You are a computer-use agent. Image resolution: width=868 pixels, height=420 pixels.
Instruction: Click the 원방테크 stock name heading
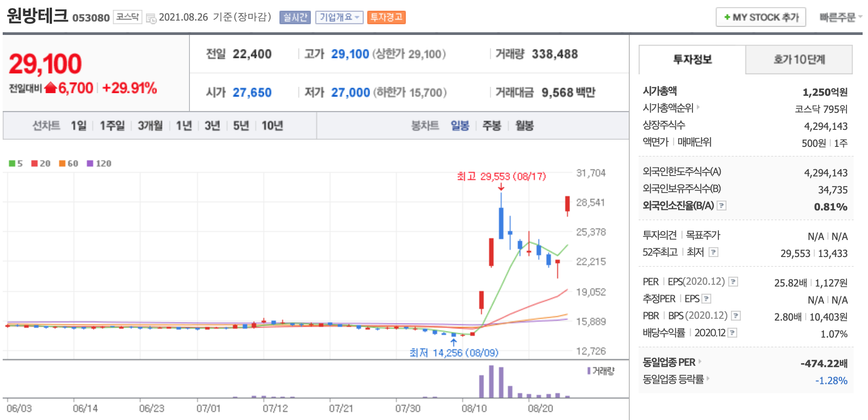(x=38, y=16)
